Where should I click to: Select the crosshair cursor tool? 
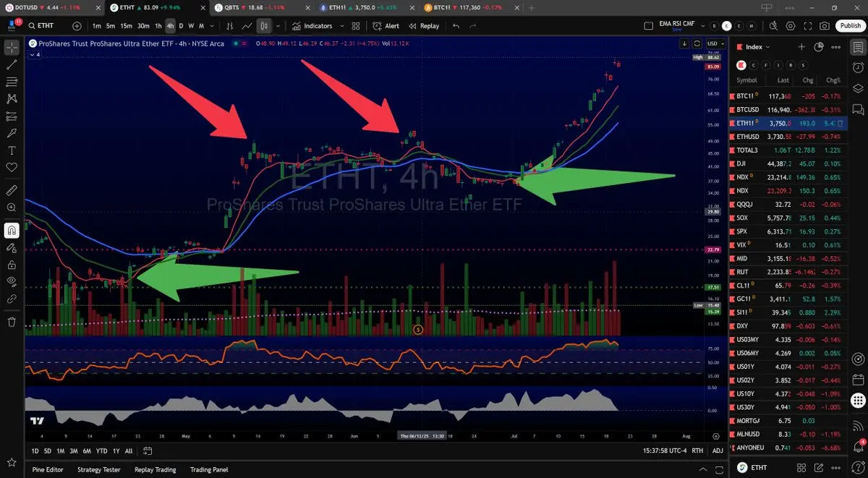point(12,48)
